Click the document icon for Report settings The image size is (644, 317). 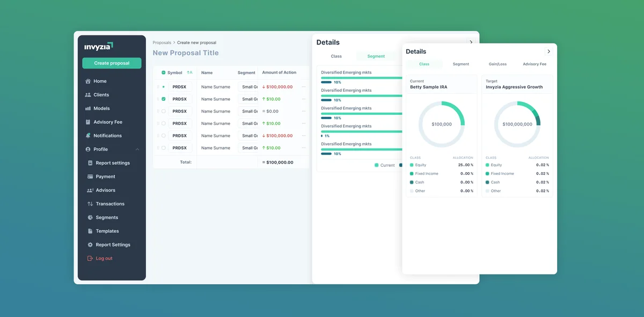pos(91,163)
